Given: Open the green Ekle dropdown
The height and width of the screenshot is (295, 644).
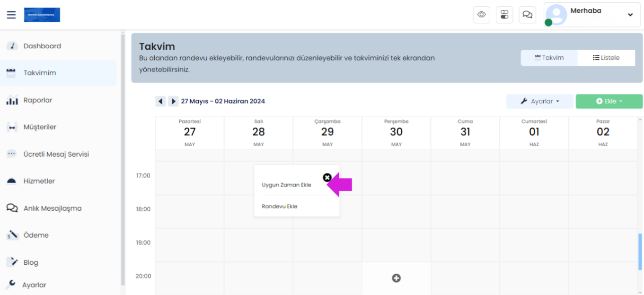Looking at the screenshot, I should [x=609, y=101].
